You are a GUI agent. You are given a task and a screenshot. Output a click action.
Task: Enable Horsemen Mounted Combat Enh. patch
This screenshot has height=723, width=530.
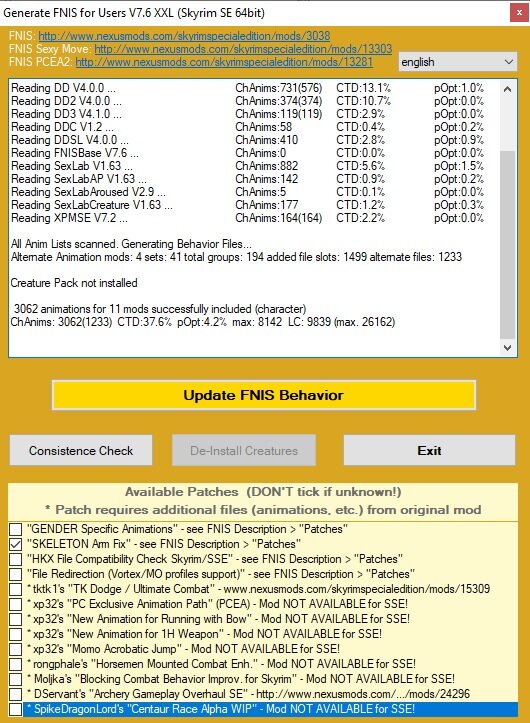pyautogui.click(x=16, y=664)
